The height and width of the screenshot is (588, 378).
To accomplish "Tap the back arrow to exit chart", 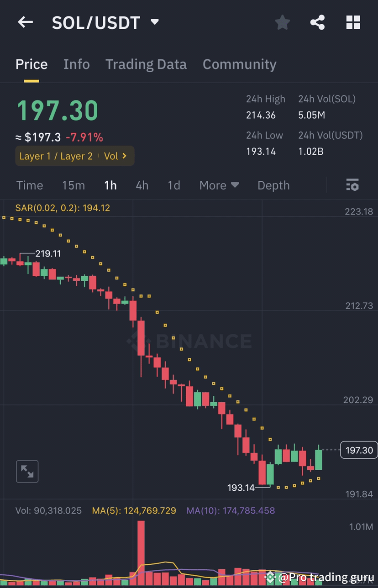I will click(x=25, y=22).
